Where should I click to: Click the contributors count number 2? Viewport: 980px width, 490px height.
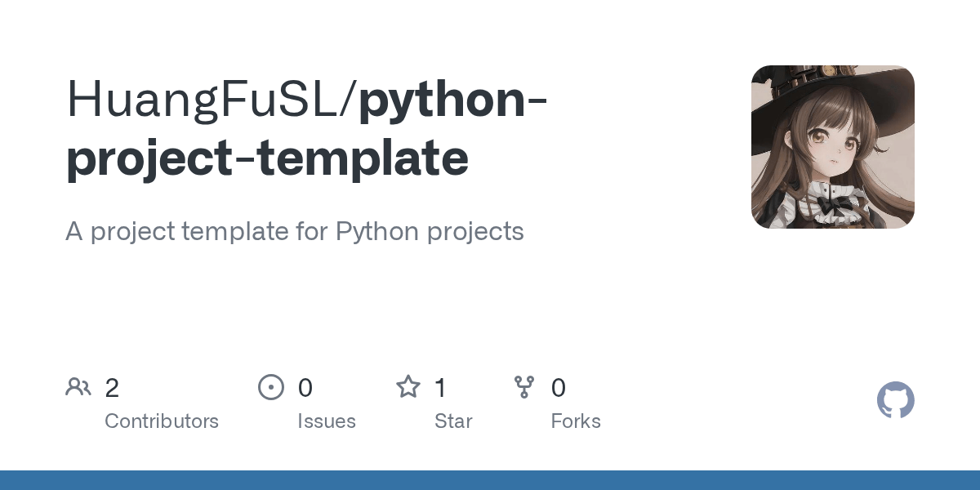[112, 388]
